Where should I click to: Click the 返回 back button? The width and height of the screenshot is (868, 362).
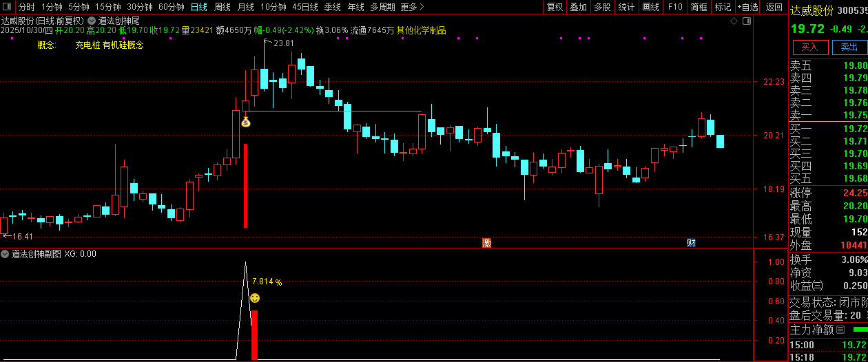[774, 7]
